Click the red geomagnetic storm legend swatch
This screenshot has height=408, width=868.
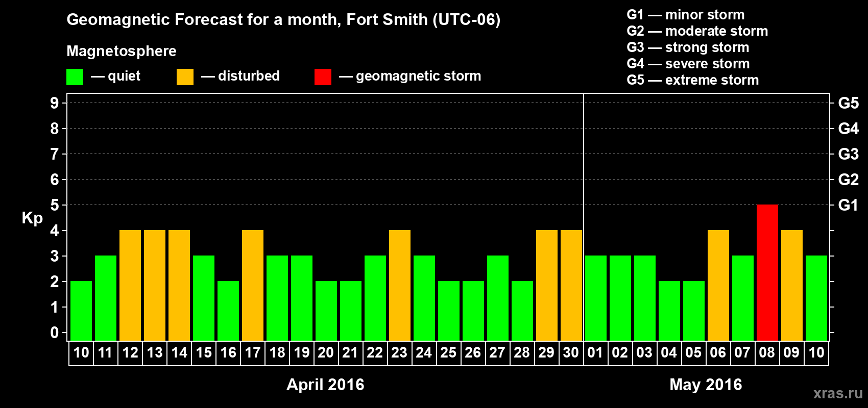tap(323, 77)
